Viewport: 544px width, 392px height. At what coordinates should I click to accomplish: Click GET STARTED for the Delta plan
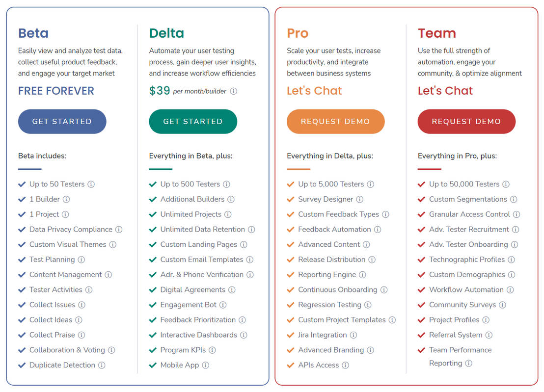click(x=193, y=121)
